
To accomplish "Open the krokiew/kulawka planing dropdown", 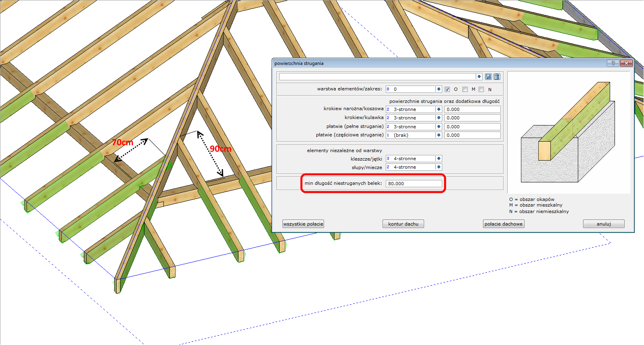I will click(439, 118).
